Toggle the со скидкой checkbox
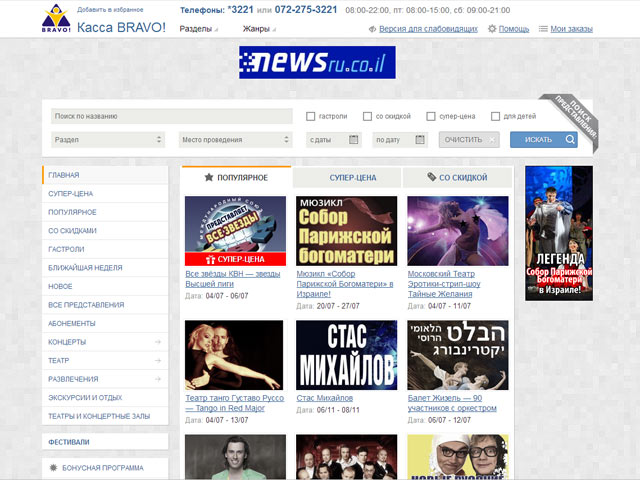The image size is (640, 480). coord(367,116)
